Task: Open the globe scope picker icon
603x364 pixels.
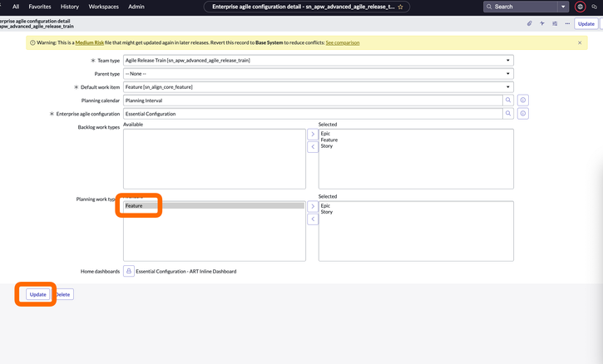Action: pyautogui.click(x=580, y=7)
